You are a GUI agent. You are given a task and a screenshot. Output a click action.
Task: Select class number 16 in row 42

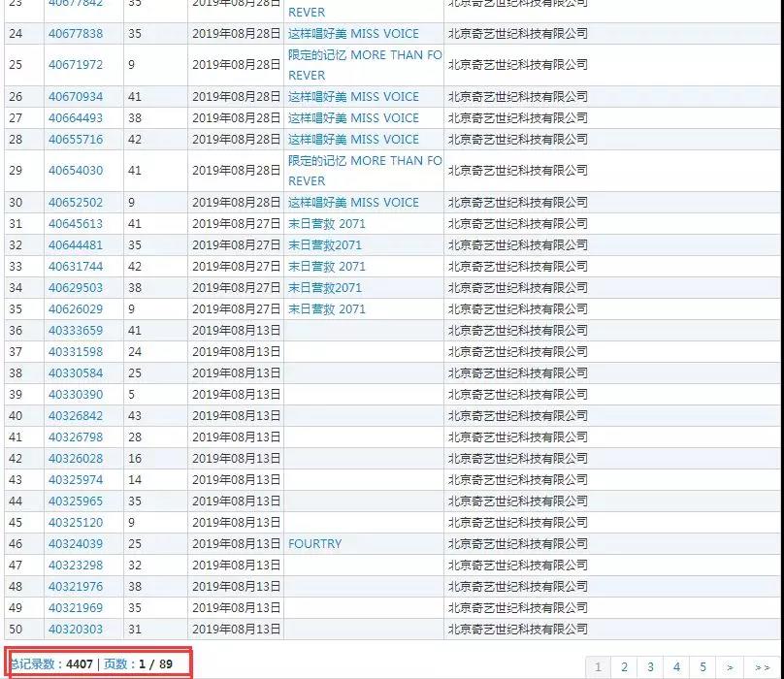point(135,459)
